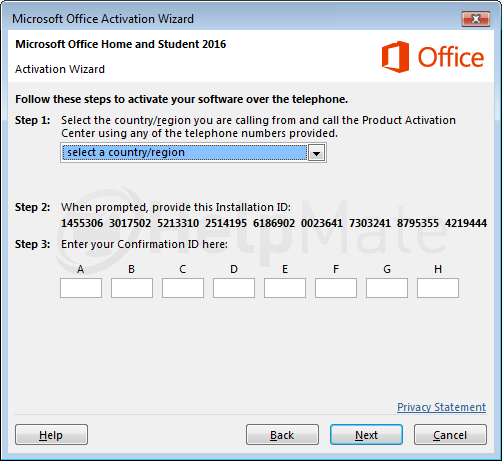Open the Privacy Statement link
Image resolution: width=502 pixels, height=461 pixels.
[441, 407]
